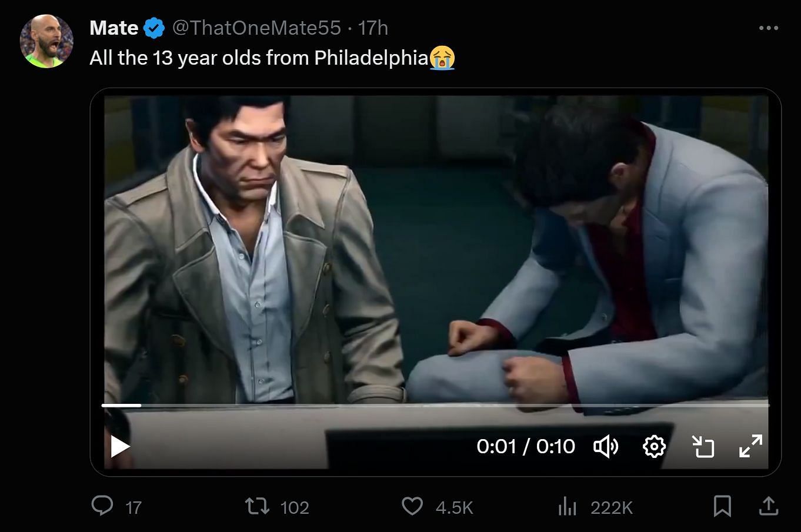Click the blue verified badge
This screenshot has height=532, width=801.
coord(154,28)
